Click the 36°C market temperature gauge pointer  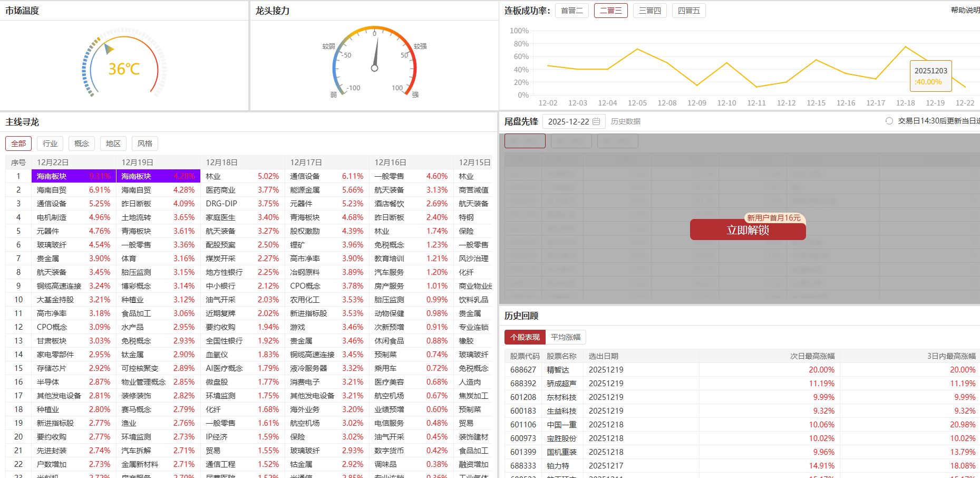coord(109,49)
